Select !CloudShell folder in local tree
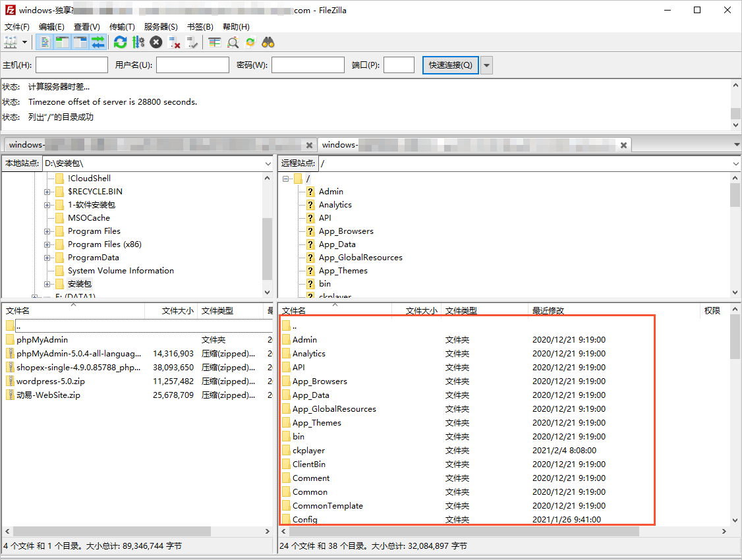The height and width of the screenshot is (560, 742). click(89, 179)
